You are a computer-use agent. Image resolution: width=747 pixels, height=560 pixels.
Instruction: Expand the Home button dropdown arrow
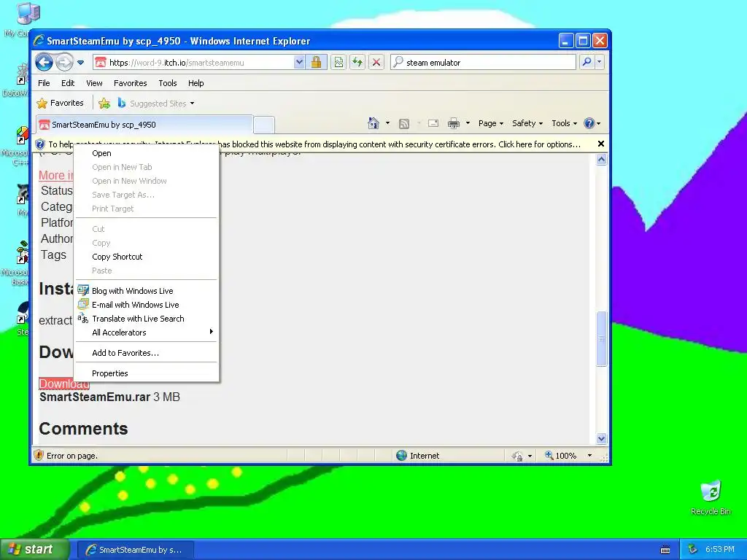[387, 123]
